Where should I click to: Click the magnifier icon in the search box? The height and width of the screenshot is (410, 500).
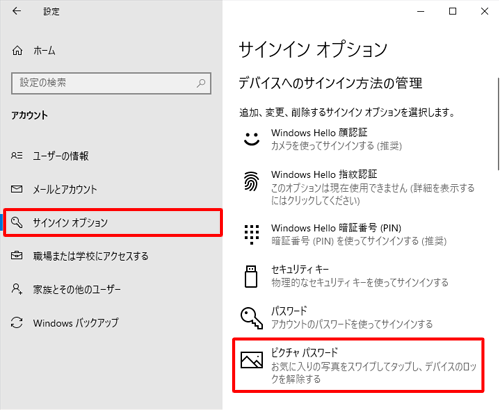click(x=201, y=83)
